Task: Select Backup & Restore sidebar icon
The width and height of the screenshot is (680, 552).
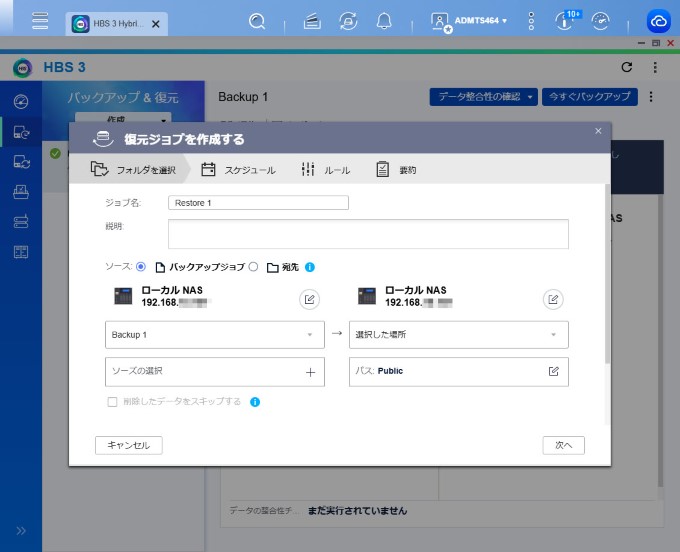Action: [21, 131]
